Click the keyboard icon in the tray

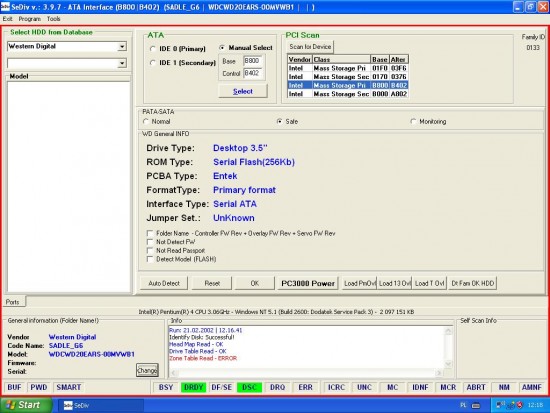click(476, 405)
